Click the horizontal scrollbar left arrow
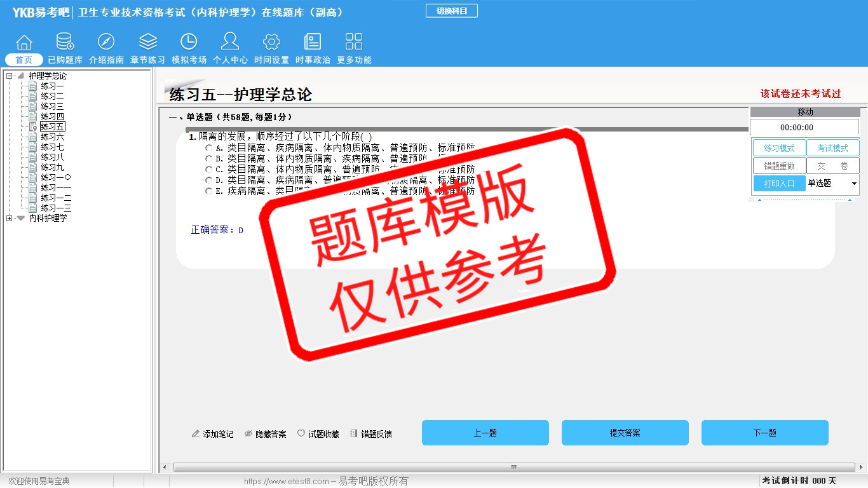 [x=165, y=468]
